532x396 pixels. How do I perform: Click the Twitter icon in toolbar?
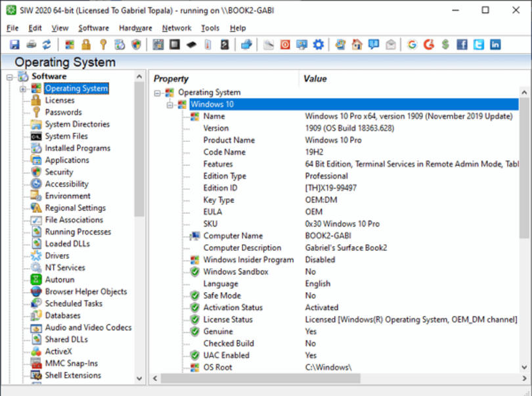coord(478,45)
